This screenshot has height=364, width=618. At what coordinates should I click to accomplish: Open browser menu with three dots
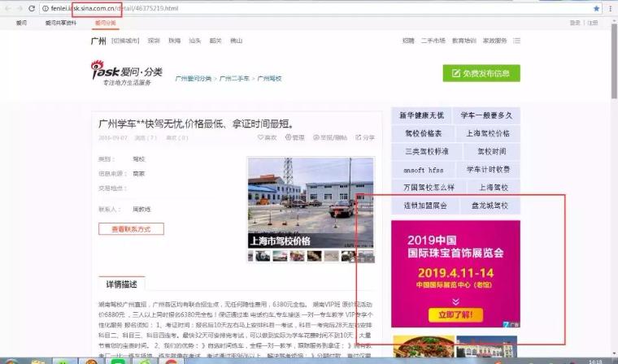click(611, 8)
